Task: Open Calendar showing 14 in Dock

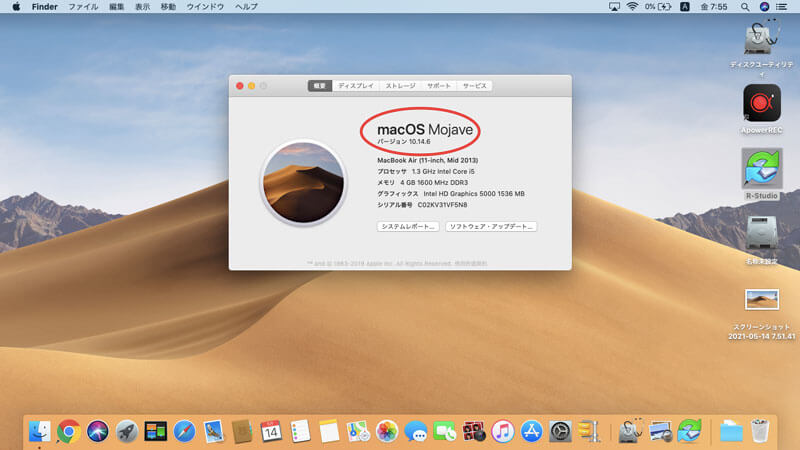Action: click(x=271, y=432)
